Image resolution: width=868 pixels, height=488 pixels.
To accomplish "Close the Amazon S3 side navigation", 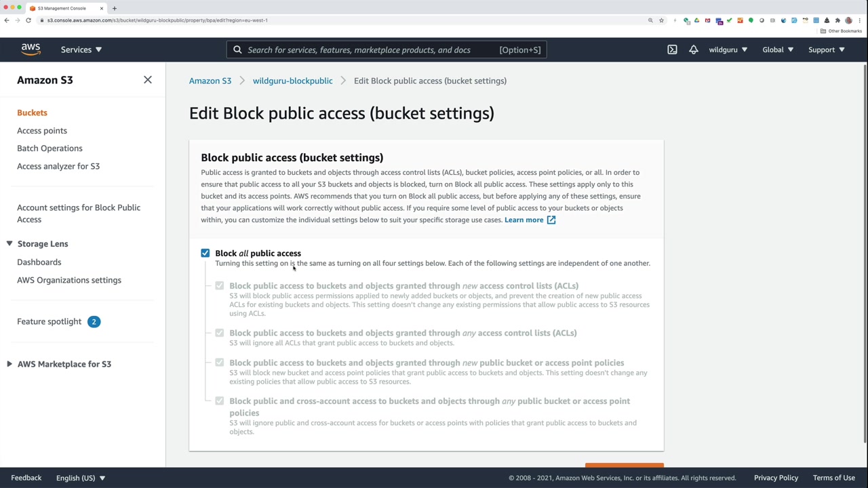I will pyautogui.click(x=147, y=80).
